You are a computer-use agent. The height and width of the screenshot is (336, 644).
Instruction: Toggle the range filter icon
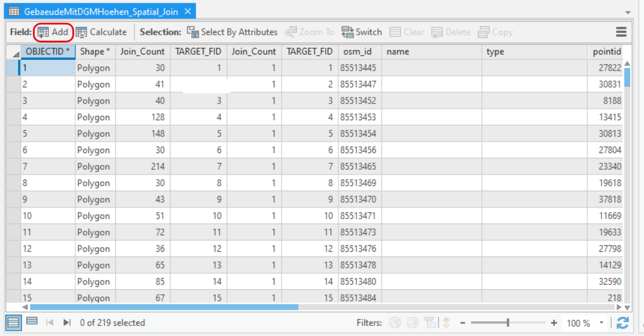point(412,323)
